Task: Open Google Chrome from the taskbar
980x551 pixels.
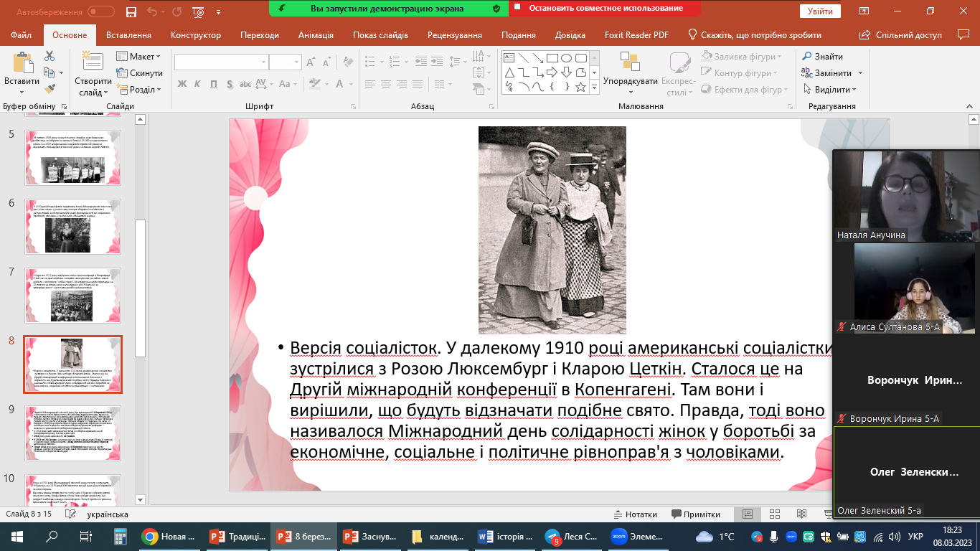Action: click(x=171, y=537)
